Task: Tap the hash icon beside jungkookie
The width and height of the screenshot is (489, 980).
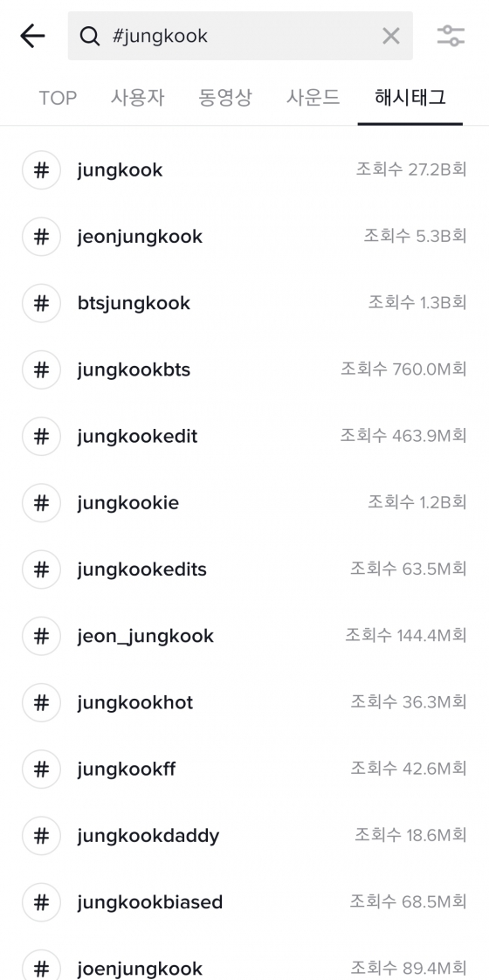Action: point(41,503)
